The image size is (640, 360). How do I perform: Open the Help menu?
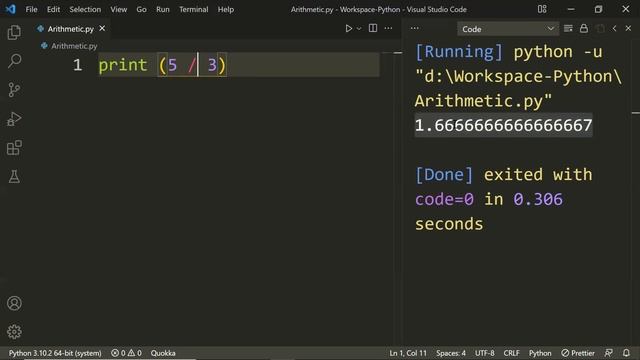[x=226, y=9]
